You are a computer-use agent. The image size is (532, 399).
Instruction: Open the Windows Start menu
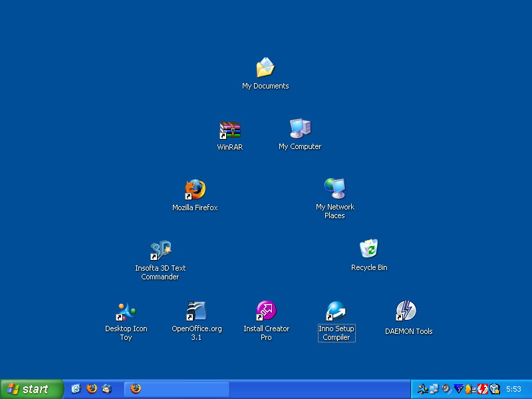point(31,389)
